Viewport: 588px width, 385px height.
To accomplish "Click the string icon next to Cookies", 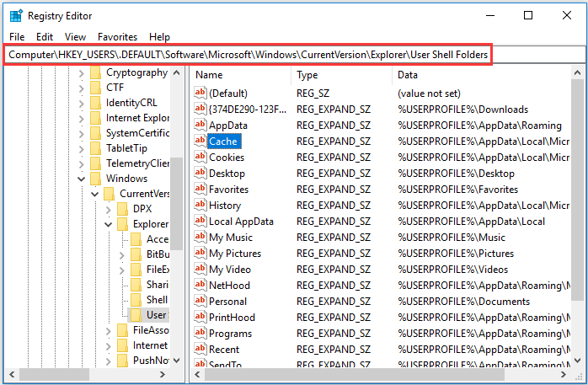I will pyautogui.click(x=200, y=157).
